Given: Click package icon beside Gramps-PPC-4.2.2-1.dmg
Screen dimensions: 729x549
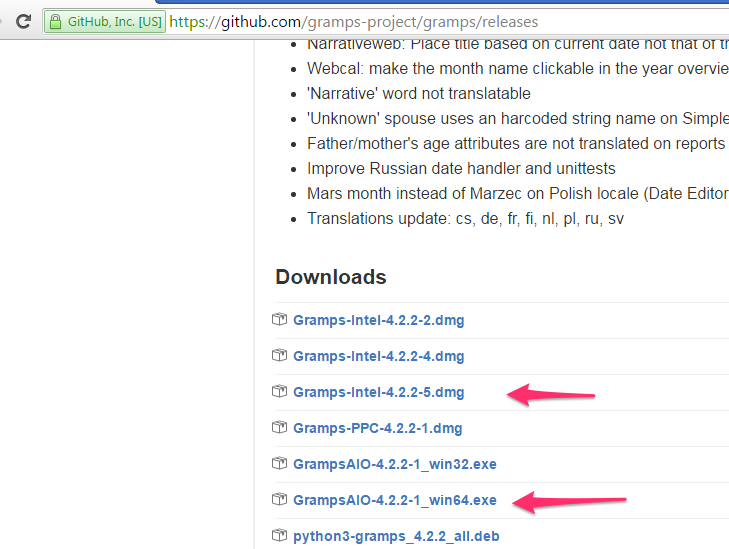Looking at the screenshot, I should [279, 428].
